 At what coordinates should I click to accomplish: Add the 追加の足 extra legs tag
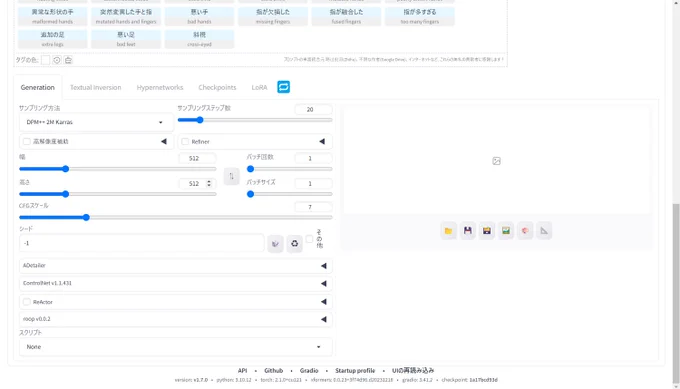[x=52, y=39]
